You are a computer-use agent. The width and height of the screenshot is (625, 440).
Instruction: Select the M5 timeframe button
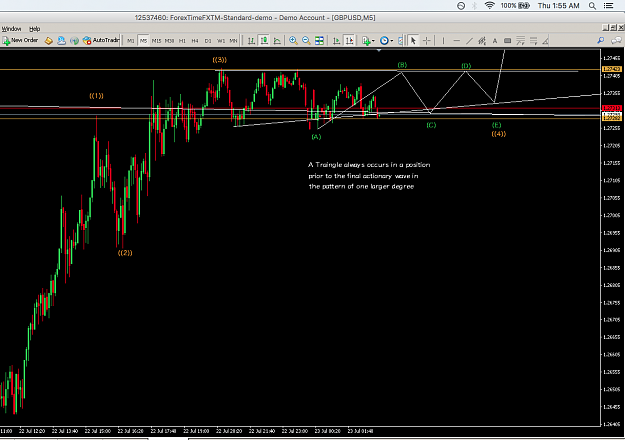point(143,41)
